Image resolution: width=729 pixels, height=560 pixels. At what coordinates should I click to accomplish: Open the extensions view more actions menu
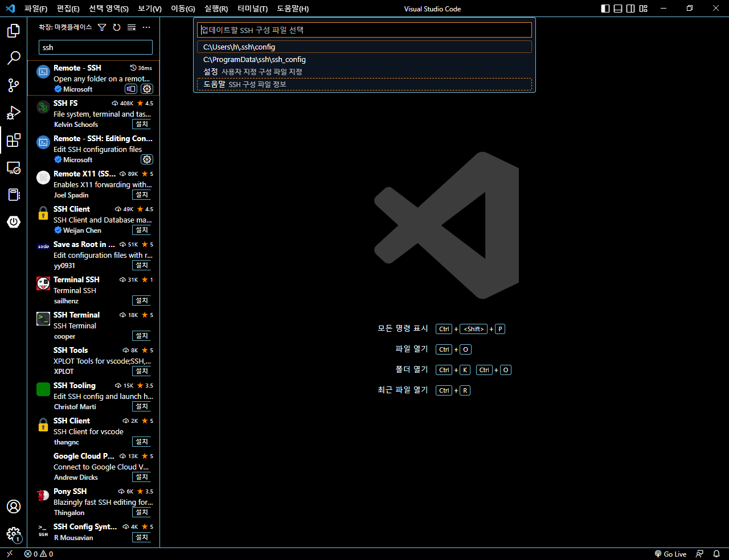(146, 27)
